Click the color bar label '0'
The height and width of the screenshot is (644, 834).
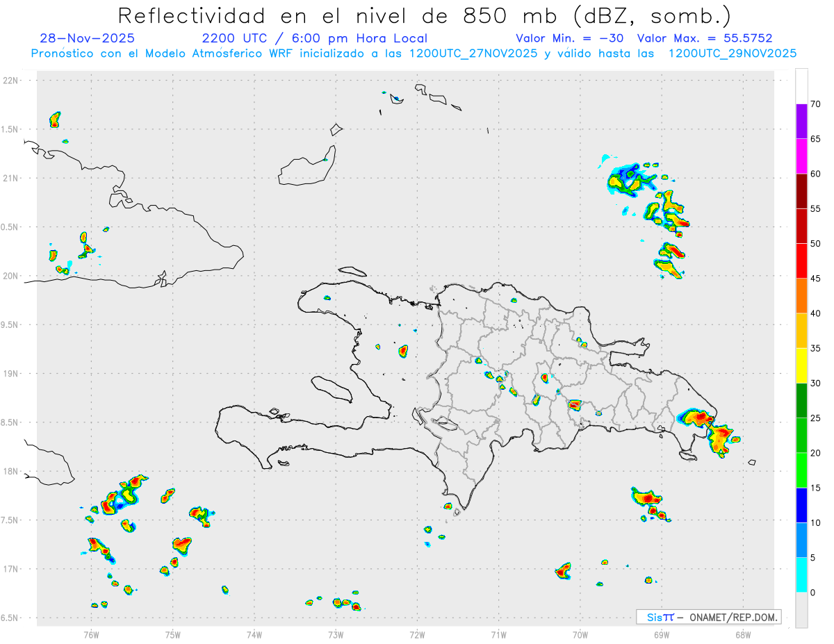click(x=813, y=593)
